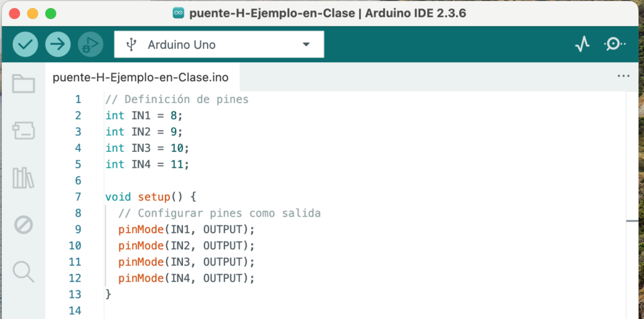The height and width of the screenshot is (319, 644).
Task: Click 'pinMode(IN1, OUTPUT);' line
Action: coord(186,229)
